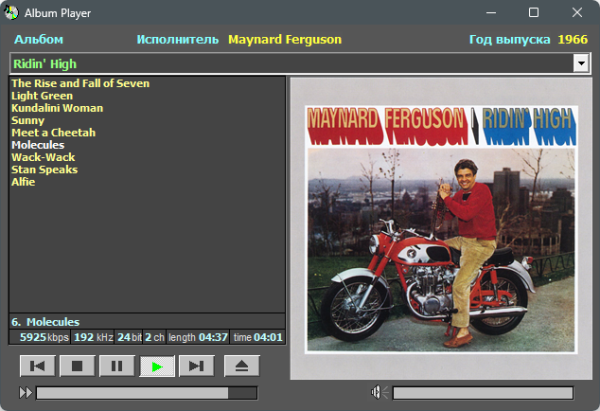Click the fast-forward icon beside the seek bar
Viewport: 600px width, 411px height.
coord(26,393)
